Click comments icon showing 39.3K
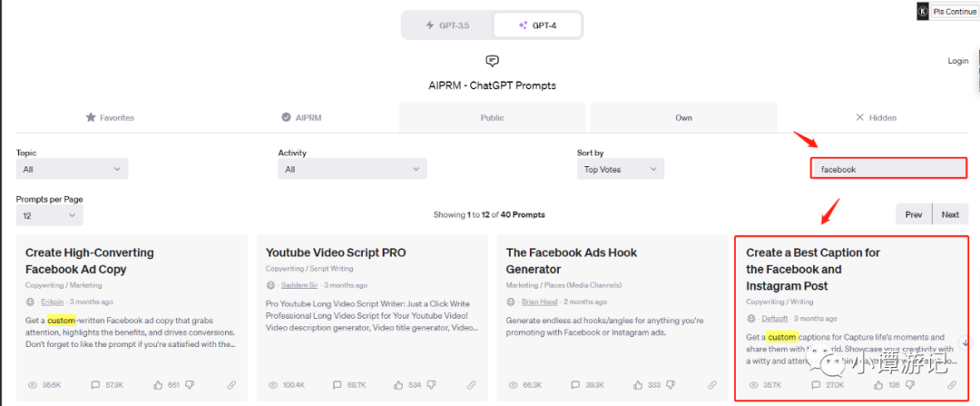This screenshot has height=406, width=980. tap(576, 385)
